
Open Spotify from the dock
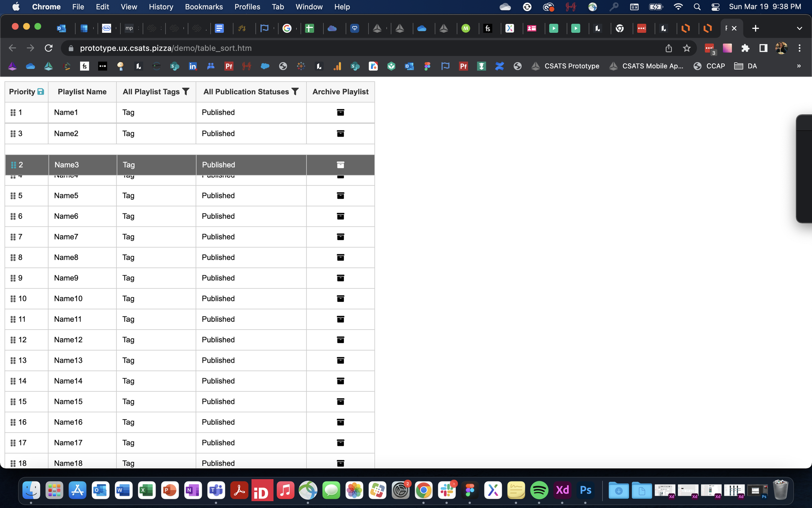539,490
